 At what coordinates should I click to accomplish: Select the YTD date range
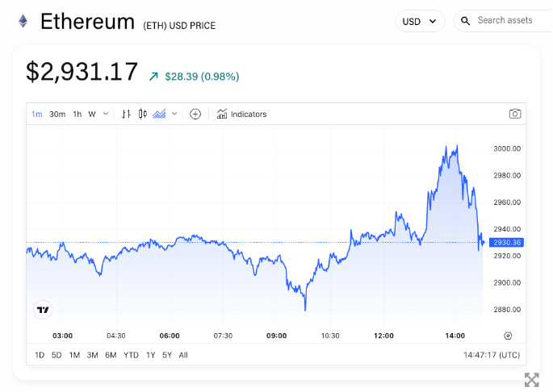(131, 355)
